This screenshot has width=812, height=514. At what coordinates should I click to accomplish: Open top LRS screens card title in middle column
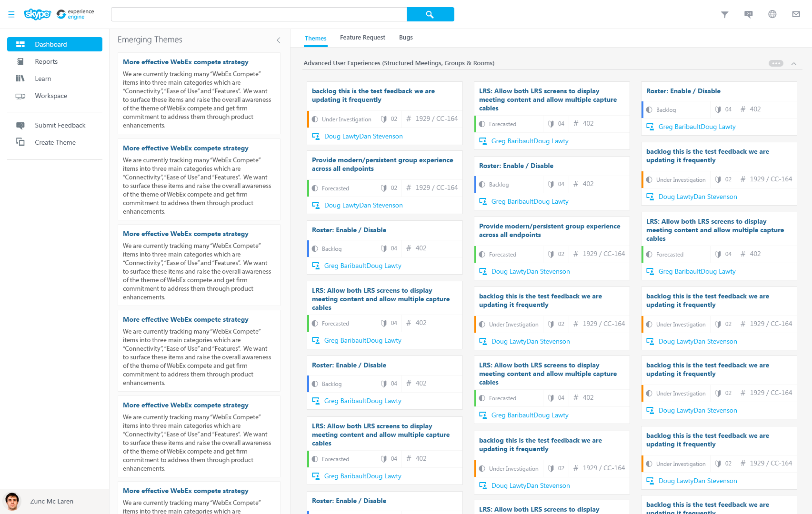pyautogui.click(x=548, y=99)
